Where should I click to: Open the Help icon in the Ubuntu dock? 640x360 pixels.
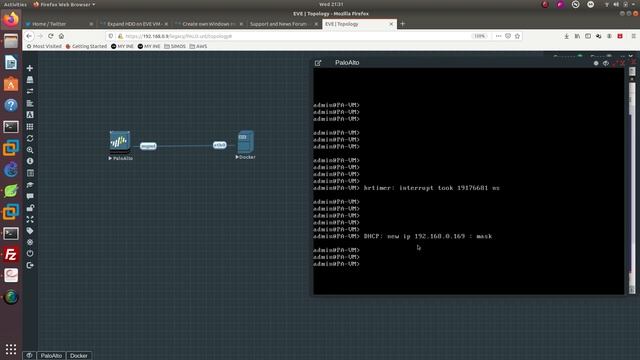[x=11, y=105]
